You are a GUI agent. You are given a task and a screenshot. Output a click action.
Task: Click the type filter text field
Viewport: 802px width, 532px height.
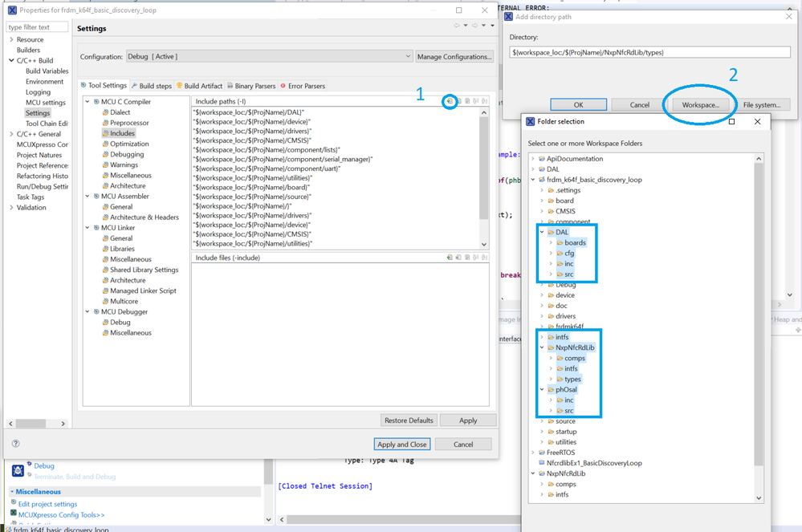point(37,27)
